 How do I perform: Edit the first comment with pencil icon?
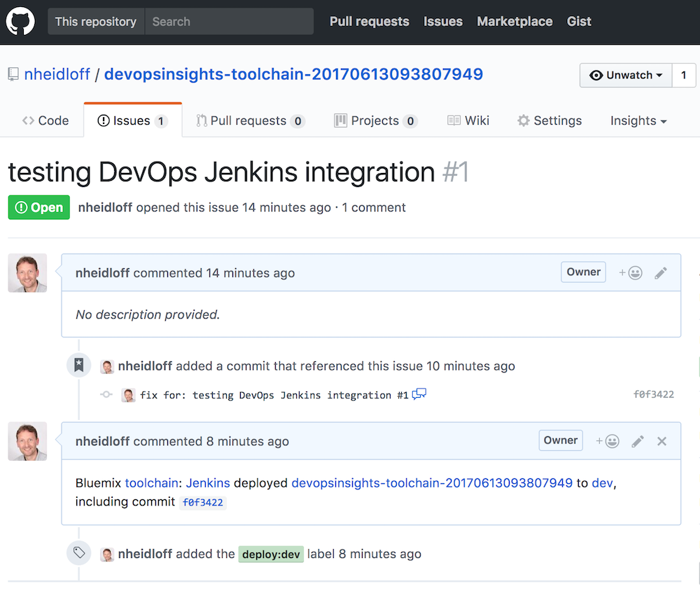(x=661, y=273)
